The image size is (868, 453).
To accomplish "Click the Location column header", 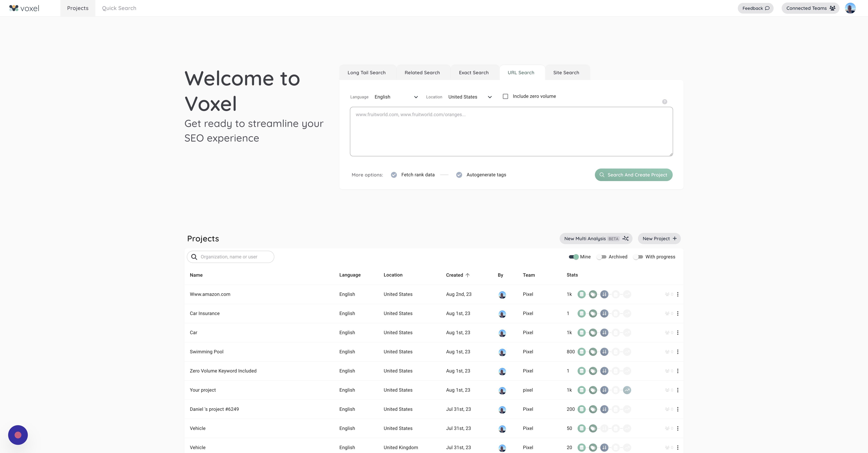I will 393,275.
